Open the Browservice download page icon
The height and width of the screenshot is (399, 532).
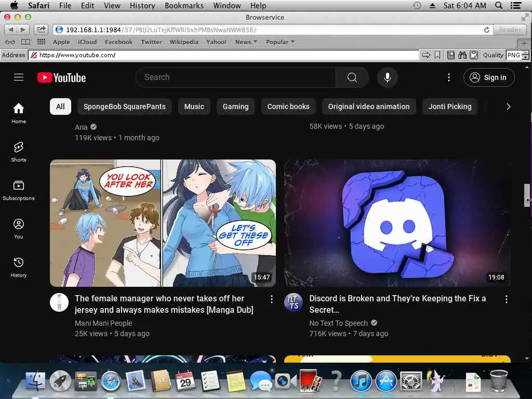[451, 55]
